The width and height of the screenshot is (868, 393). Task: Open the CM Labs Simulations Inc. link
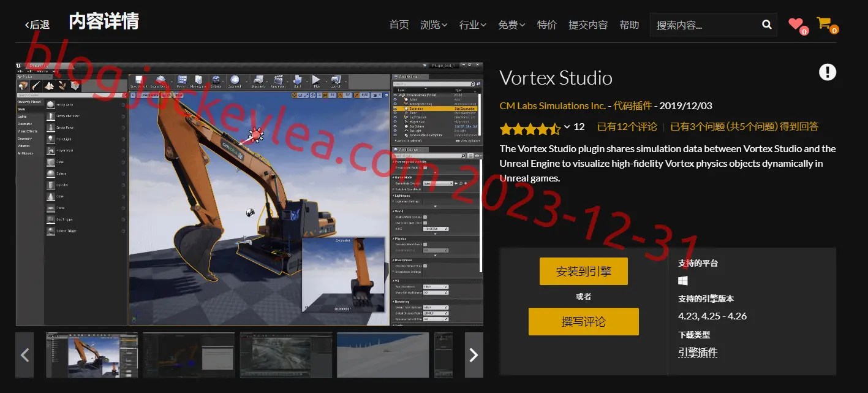point(553,105)
